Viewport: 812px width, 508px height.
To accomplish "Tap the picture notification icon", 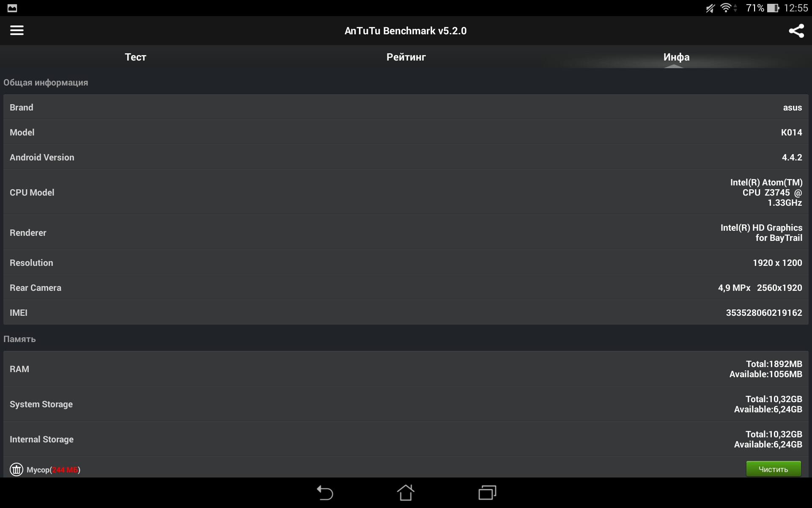I will coord(12,8).
